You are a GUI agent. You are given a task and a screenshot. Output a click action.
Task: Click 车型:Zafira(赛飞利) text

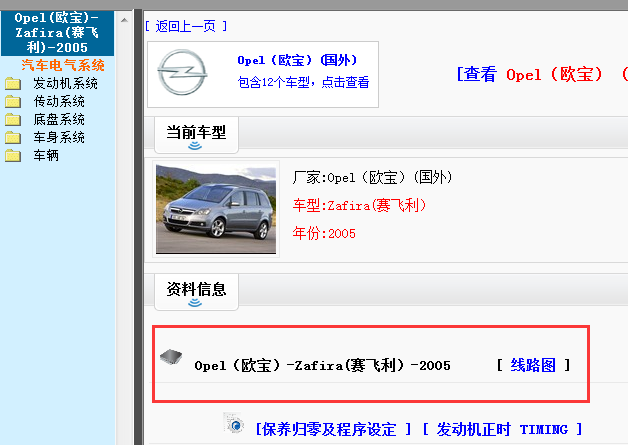[359, 205]
